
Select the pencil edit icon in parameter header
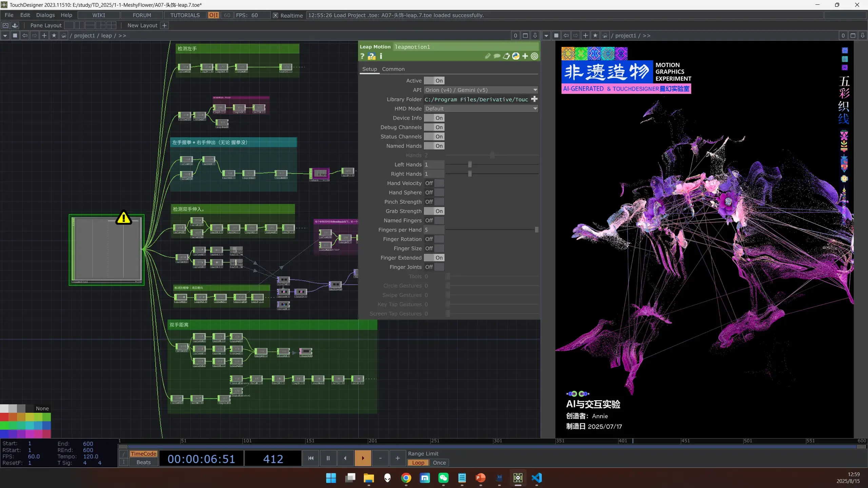(488, 56)
